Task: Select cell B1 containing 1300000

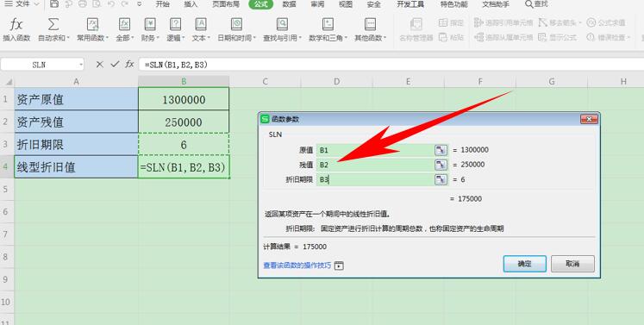Action: pos(184,99)
